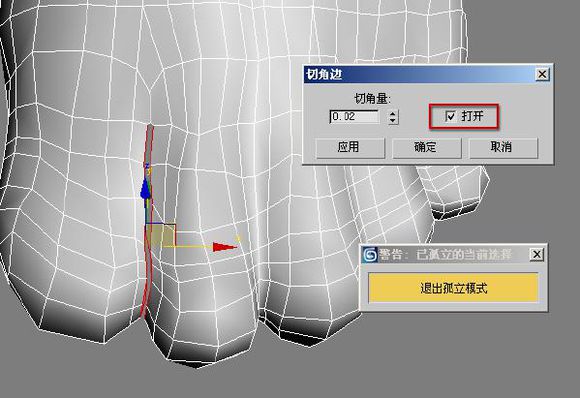Close the 切角边 dialog

pyautogui.click(x=542, y=74)
